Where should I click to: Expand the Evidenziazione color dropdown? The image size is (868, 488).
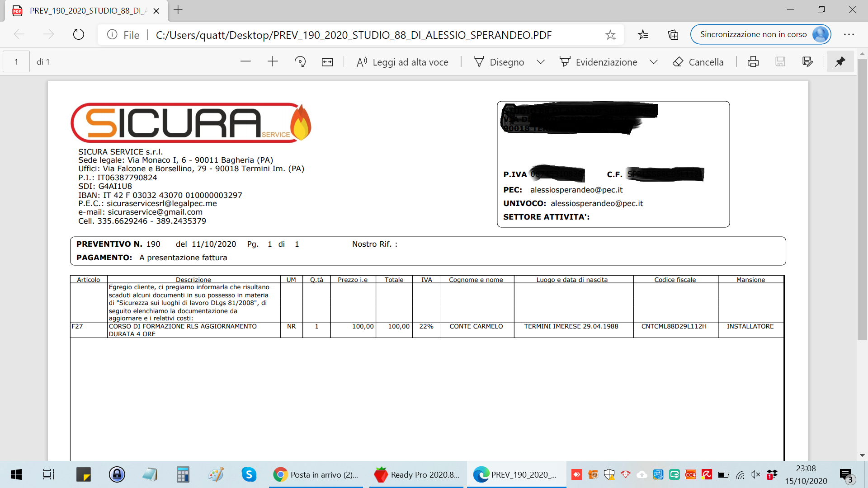(x=654, y=62)
